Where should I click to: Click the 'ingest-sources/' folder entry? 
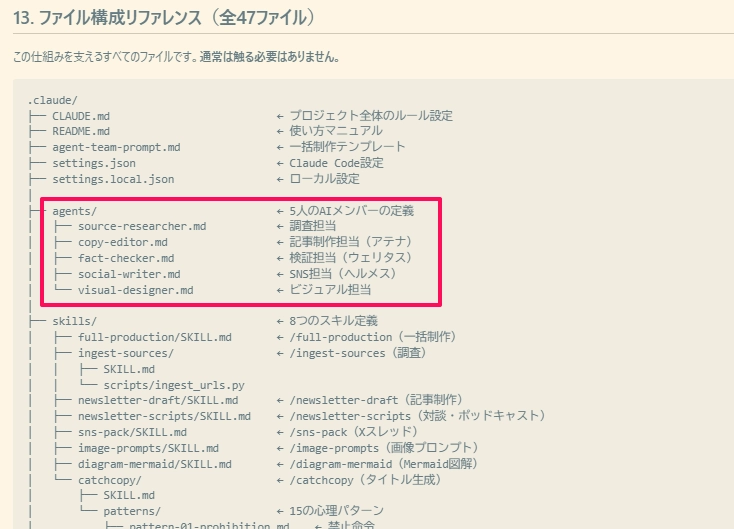coord(125,353)
